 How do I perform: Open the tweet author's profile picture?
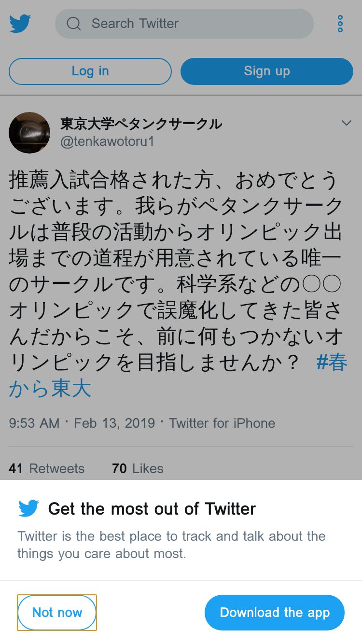coord(29,133)
